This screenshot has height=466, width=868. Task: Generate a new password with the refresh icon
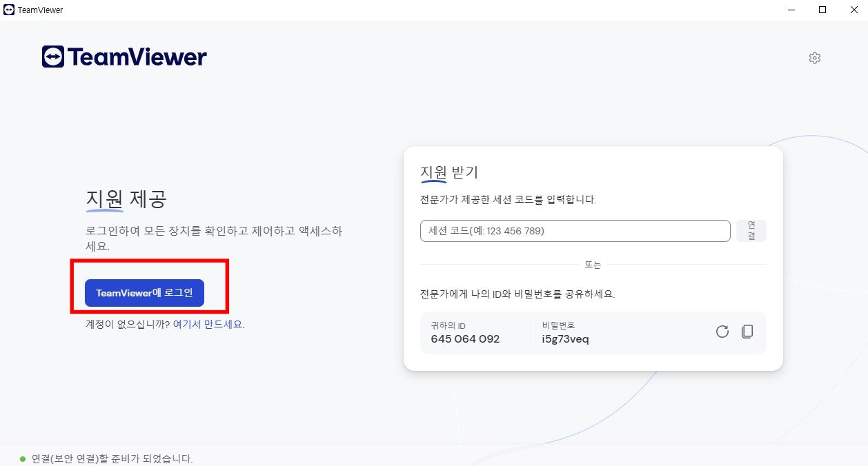pyautogui.click(x=722, y=332)
